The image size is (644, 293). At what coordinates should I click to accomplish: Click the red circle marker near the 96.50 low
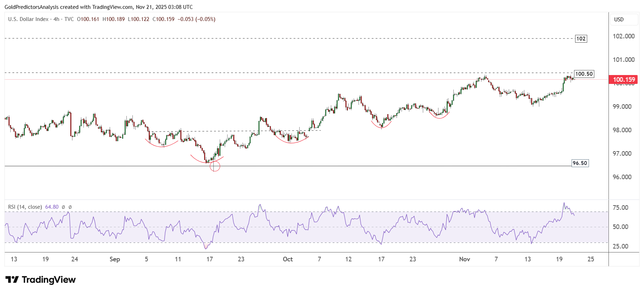[215, 166]
